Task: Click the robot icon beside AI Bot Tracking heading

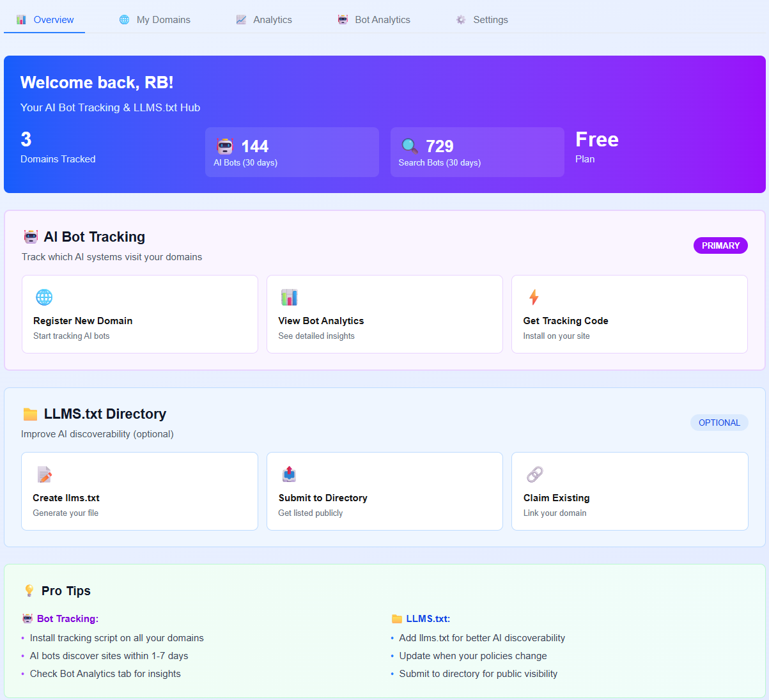Action: coord(31,237)
